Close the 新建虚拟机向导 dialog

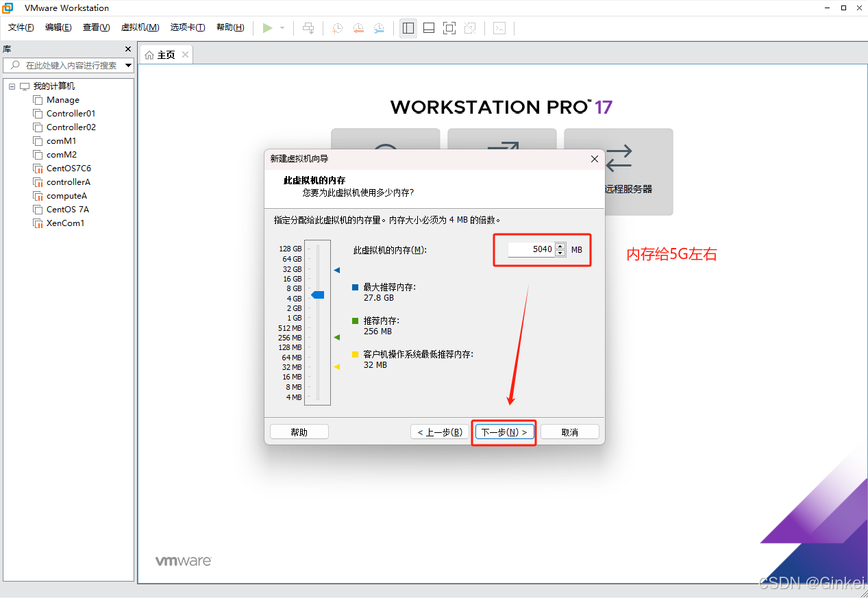(x=595, y=159)
